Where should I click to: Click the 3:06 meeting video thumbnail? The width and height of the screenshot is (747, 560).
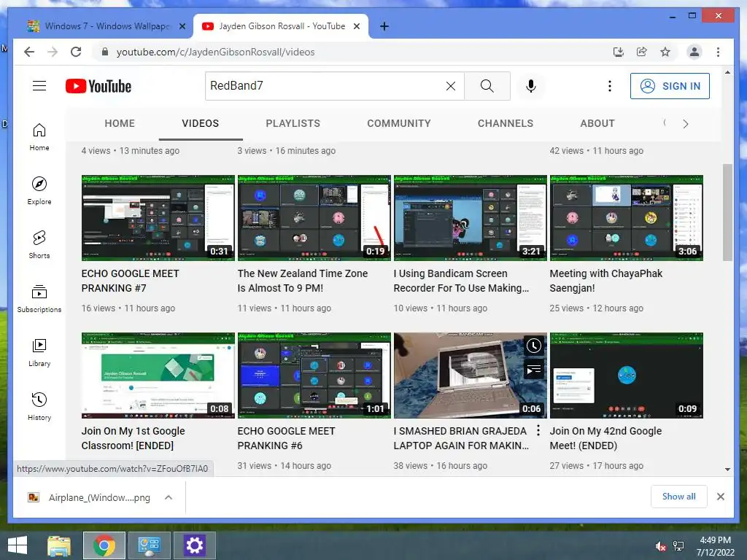[x=627, y=217]
